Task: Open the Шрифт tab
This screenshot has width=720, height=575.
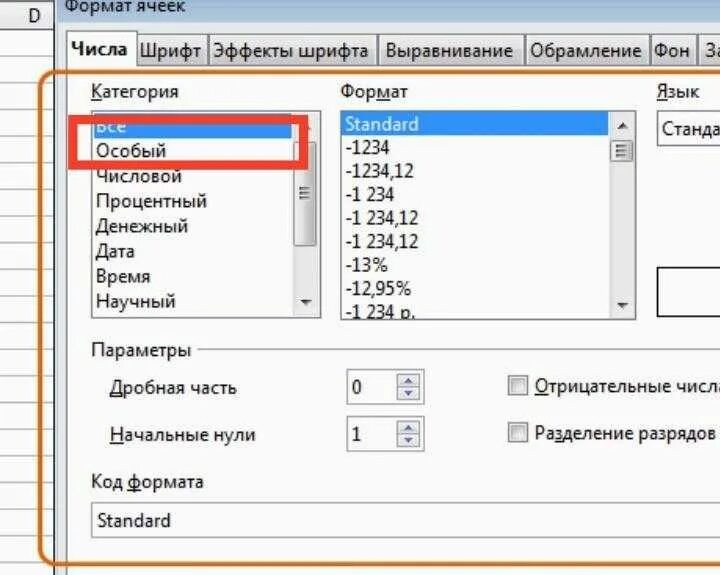Action: pos(170,51)
